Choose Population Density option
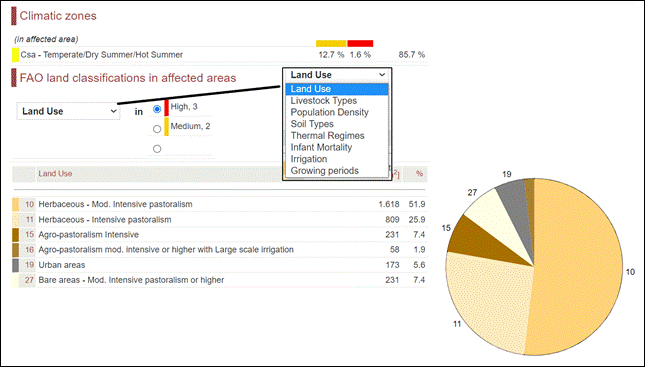The width and height of the screenshot is (645, 367). (329, 112)
